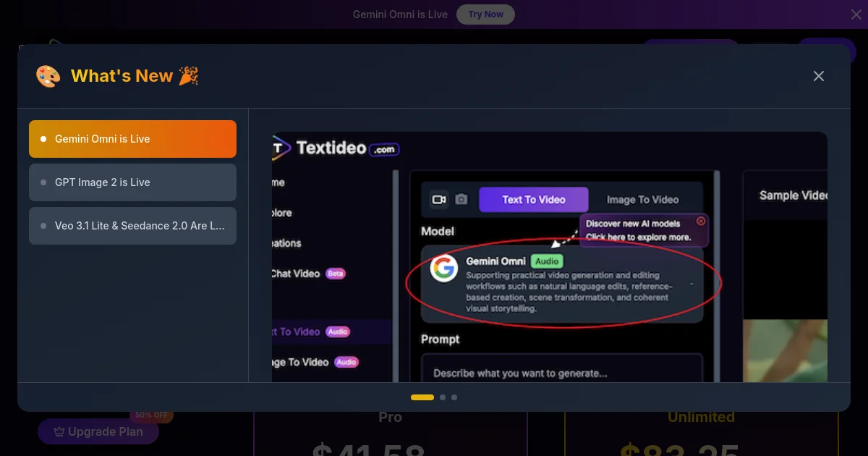Jump to the second carousel dot
The width and height of the screenshot is (868, 456).
[x=443, y=397]
